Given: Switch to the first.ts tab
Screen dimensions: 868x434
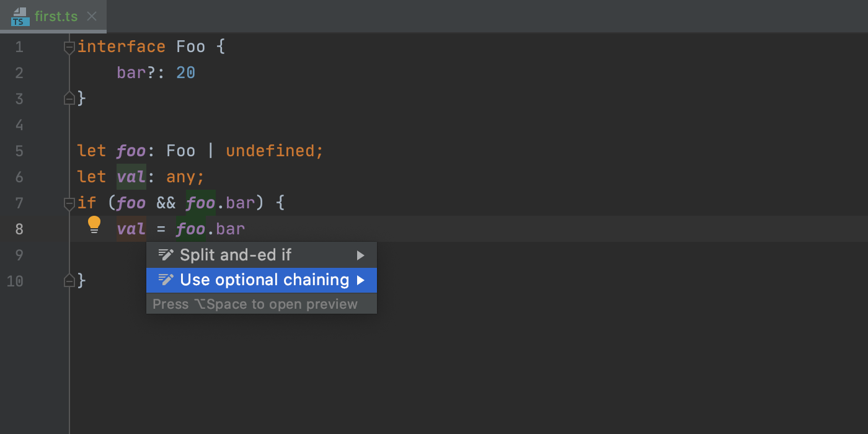Looking at the screenshot, I should 56,16.
